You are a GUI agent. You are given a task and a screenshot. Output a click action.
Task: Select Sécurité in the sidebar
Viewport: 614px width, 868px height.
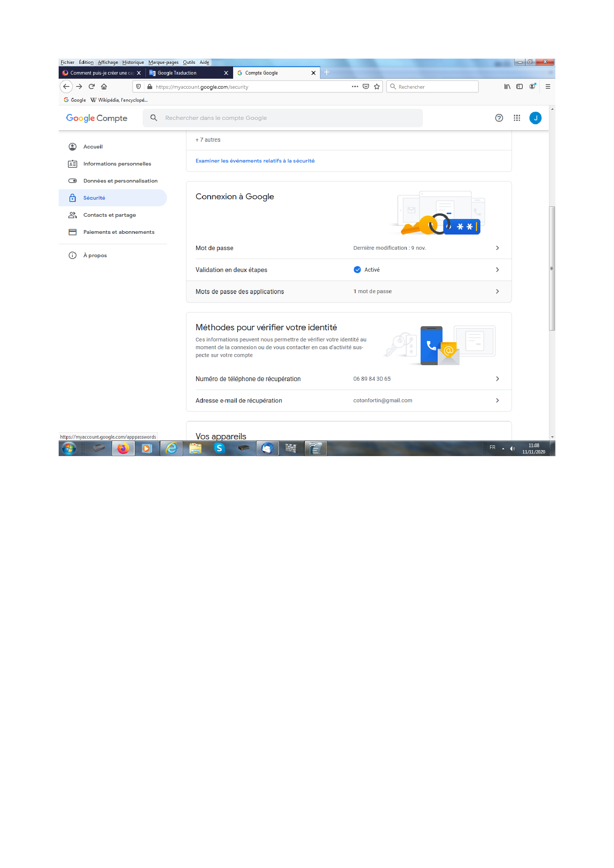[x=113, y=198]
